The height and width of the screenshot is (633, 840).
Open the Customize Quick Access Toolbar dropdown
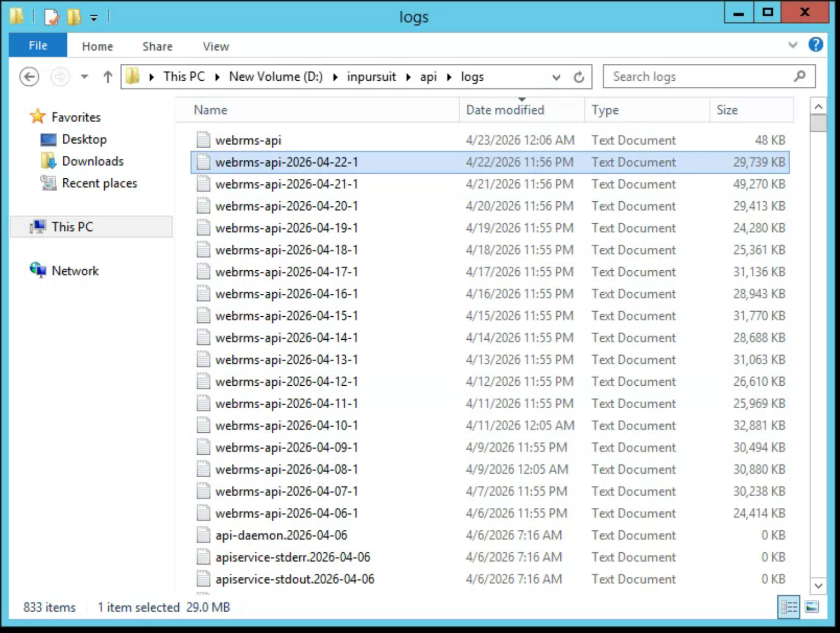coord(94,18)
